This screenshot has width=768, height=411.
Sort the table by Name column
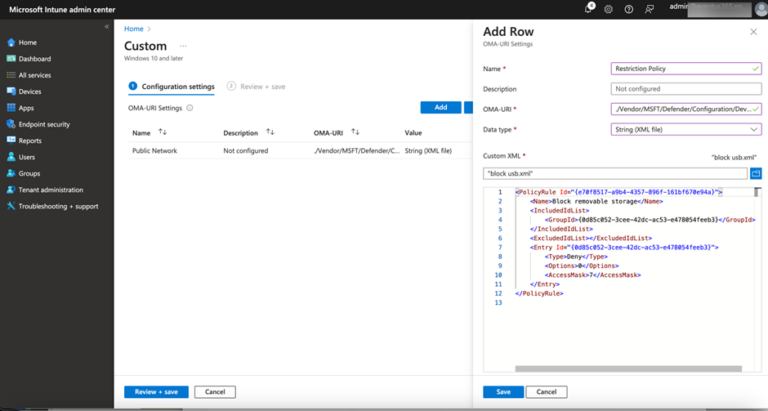[163, 132]
